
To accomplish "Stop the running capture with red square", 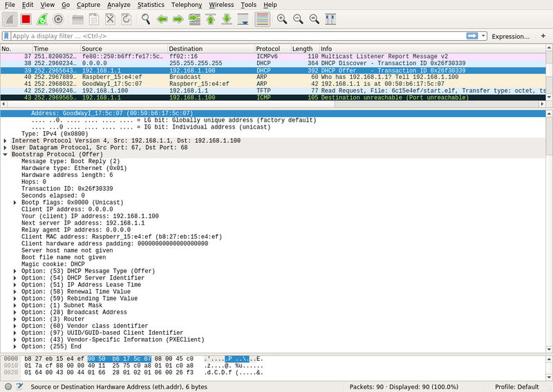I will coord(26,19).
